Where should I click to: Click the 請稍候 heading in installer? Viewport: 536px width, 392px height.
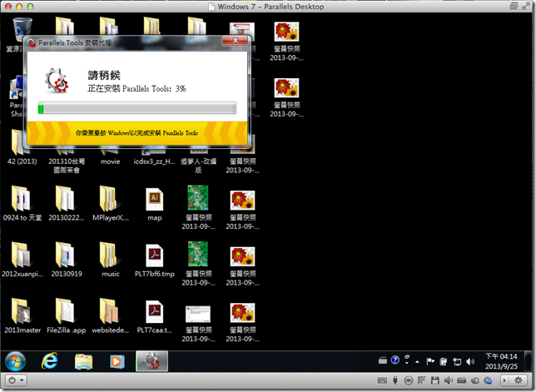[x=104, y=75]
